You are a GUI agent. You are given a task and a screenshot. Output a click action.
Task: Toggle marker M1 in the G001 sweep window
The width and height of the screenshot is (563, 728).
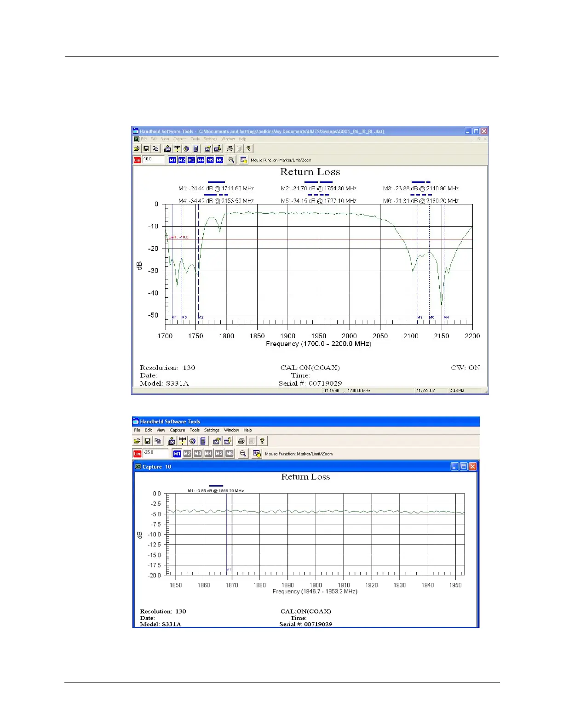point(172,160)
